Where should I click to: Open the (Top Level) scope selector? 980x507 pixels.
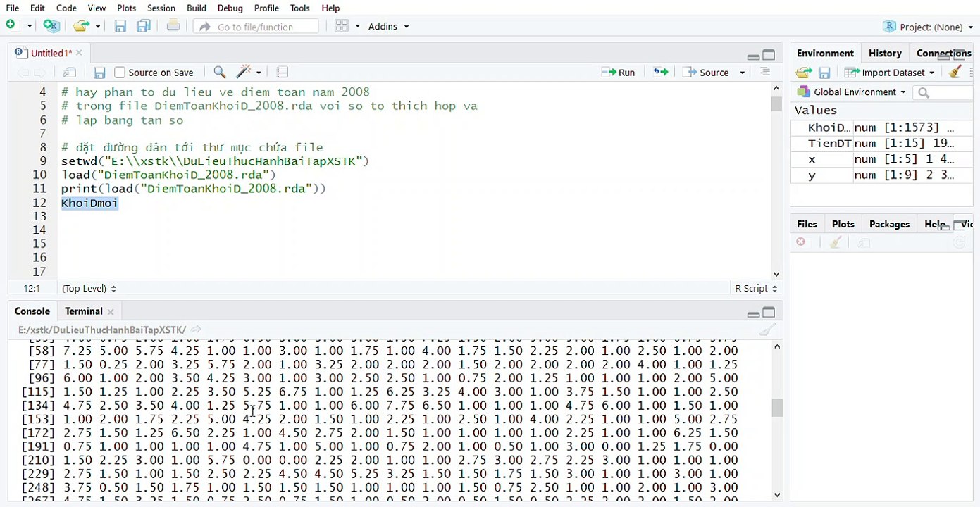[89, 289]
